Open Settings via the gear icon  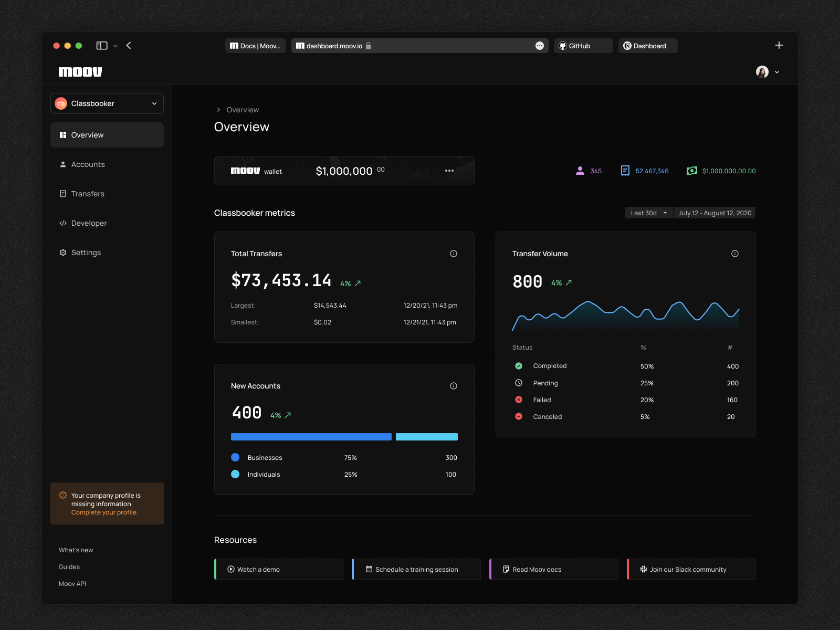click(x=63, y=253)
